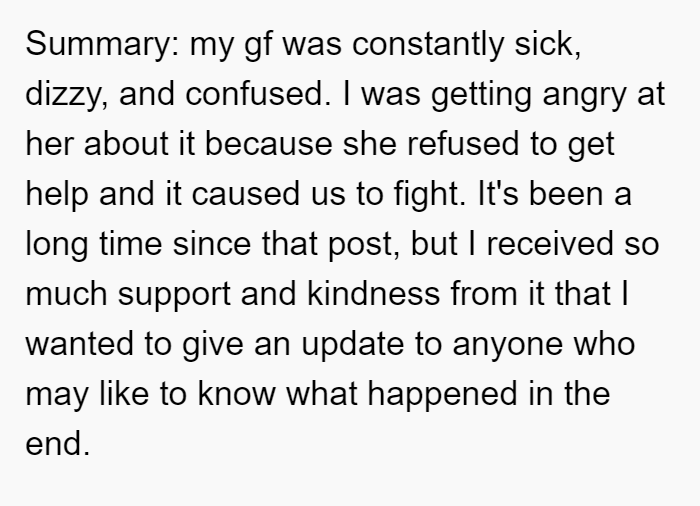Click the word "help" starting the fourth line
The height and width of the screenshot is (506, 700).
pos(57,194)
